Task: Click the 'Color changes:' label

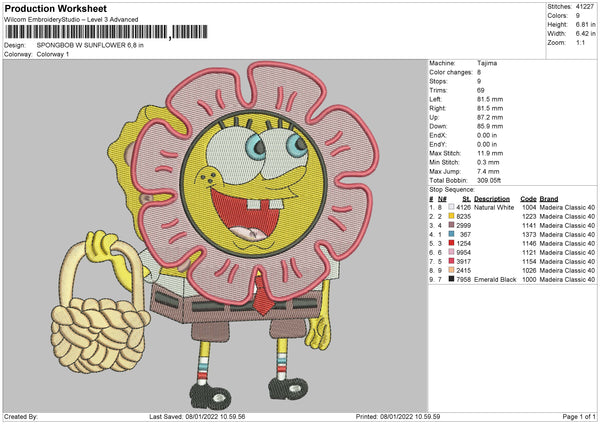Action: click(x=451, y=72)
